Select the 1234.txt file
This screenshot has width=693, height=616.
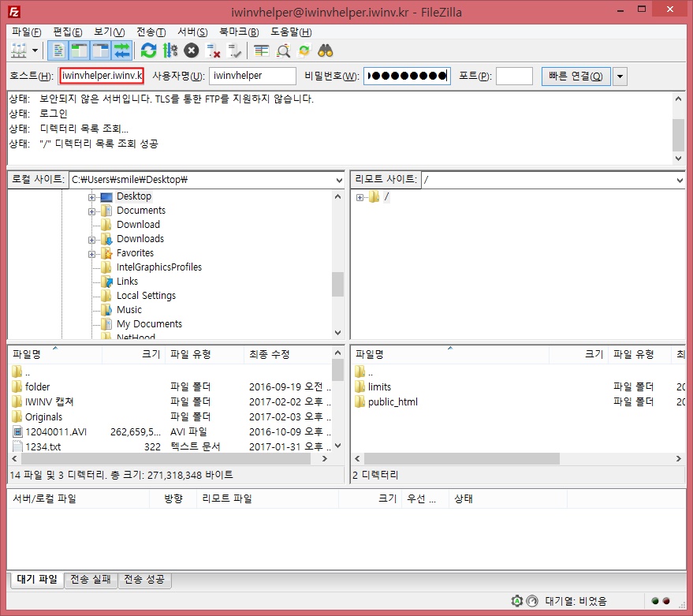[x=170, y=446]
